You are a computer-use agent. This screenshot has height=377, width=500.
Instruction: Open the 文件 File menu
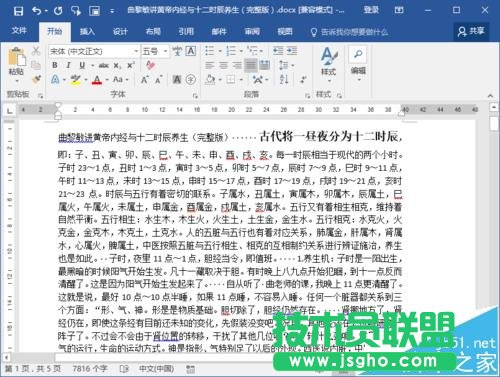19,31
